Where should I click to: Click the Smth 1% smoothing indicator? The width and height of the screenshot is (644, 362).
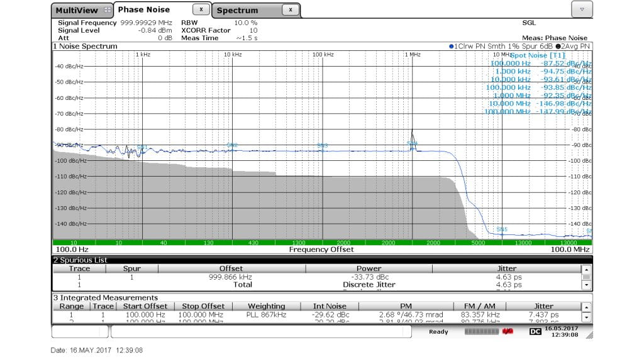504,47
